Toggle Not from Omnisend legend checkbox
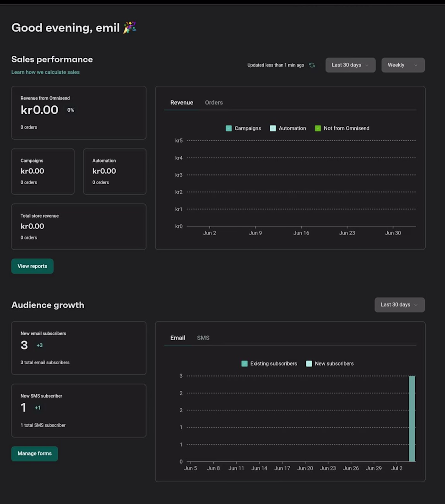Image resolution: width=445 pixels, height=504 pixels. coord(318,128)
